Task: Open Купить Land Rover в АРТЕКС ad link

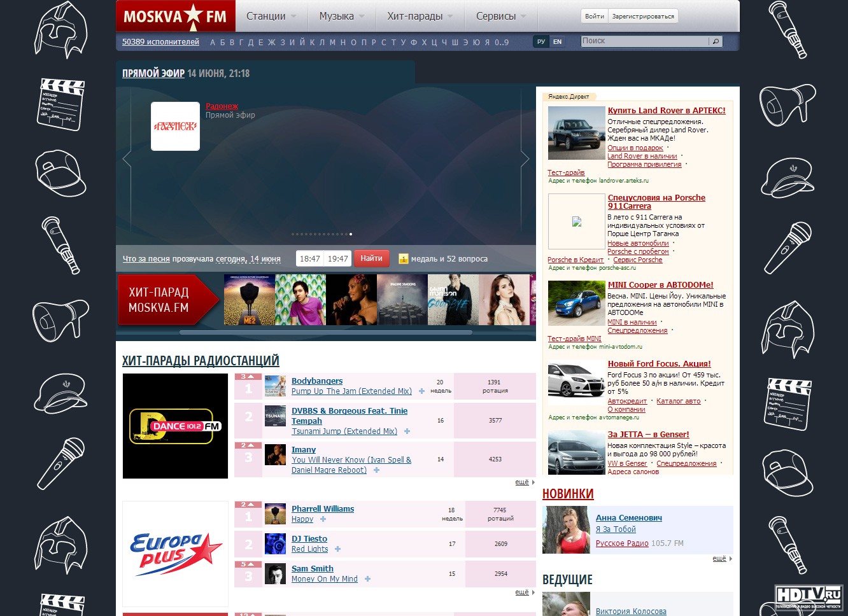Action: pyautogui.click(x=667, y=111)
